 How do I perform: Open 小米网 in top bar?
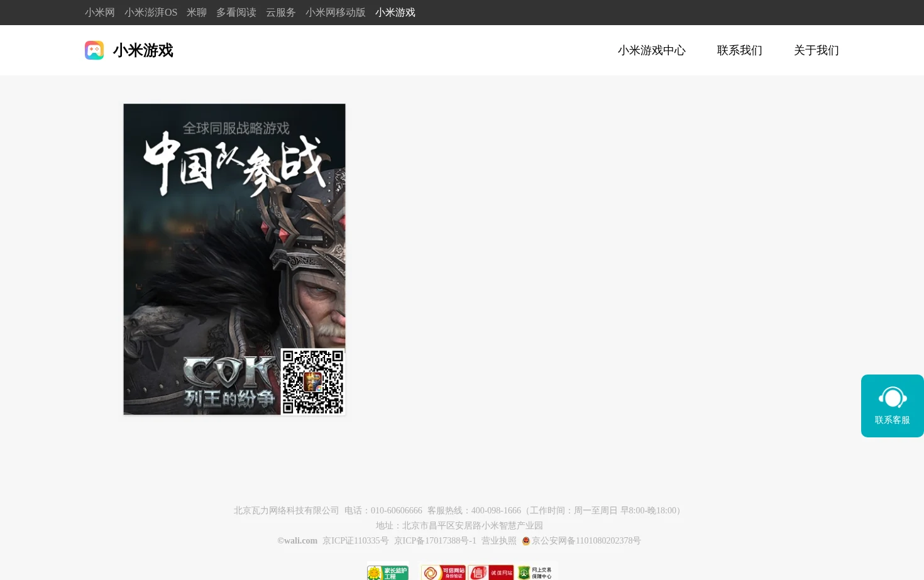click(100, 13)
